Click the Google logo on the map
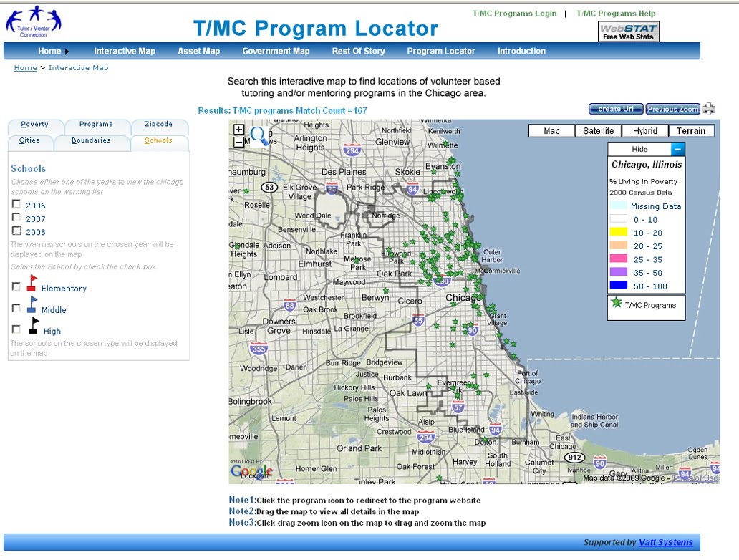This screenshot has width=739, height=560. point(251,470)
